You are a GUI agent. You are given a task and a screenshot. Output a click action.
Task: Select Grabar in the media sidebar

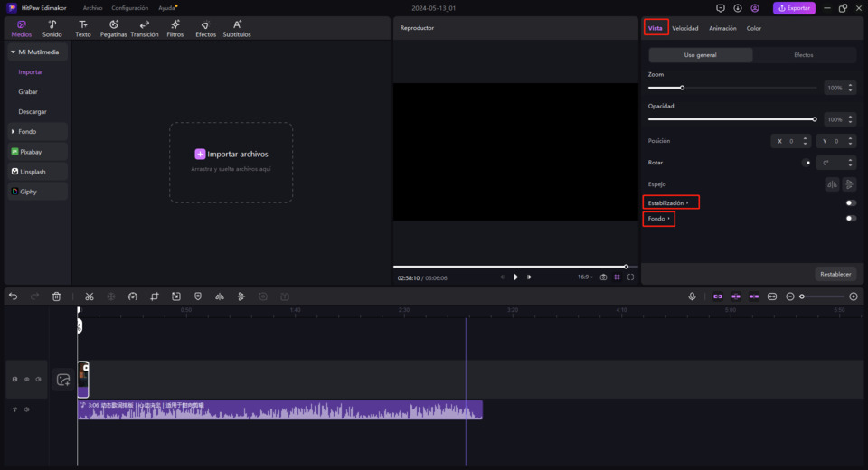(x=28, y=92)
